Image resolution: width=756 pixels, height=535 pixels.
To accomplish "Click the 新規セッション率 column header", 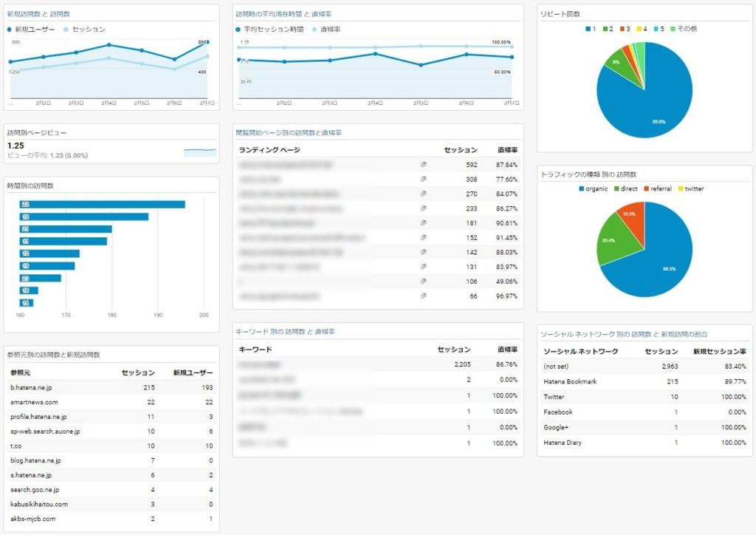I will click(720, 351).
